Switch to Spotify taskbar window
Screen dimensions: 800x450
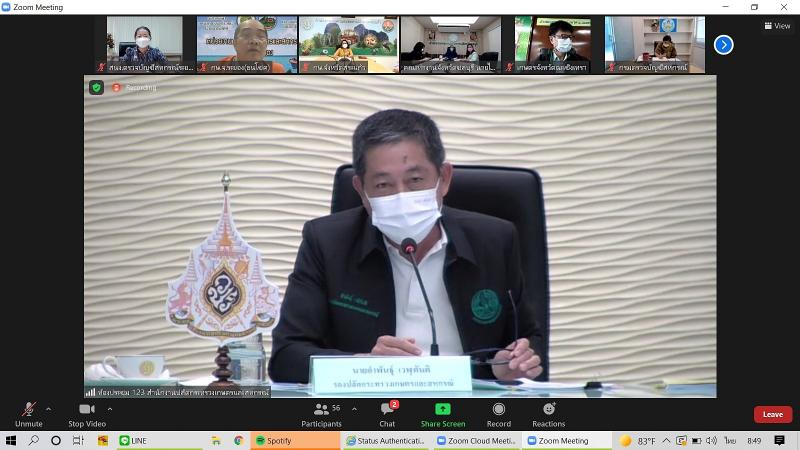click(x=295, y=441)
